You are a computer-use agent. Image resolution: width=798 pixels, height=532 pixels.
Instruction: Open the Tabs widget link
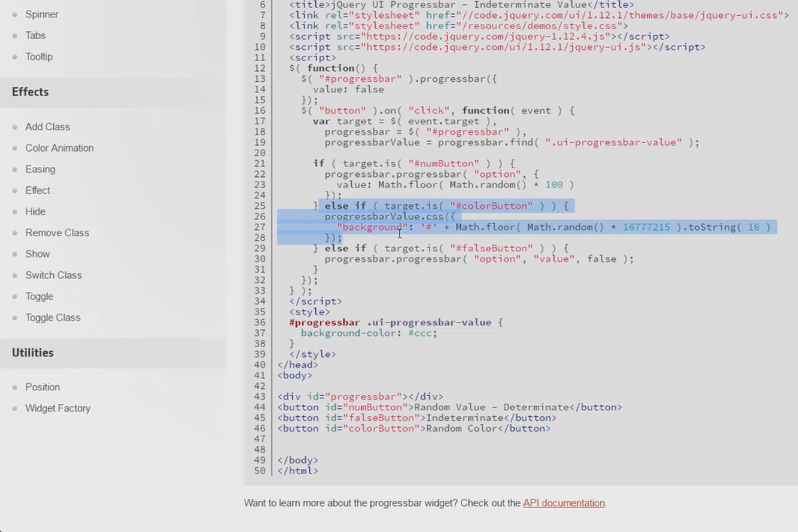pos(35,35)
